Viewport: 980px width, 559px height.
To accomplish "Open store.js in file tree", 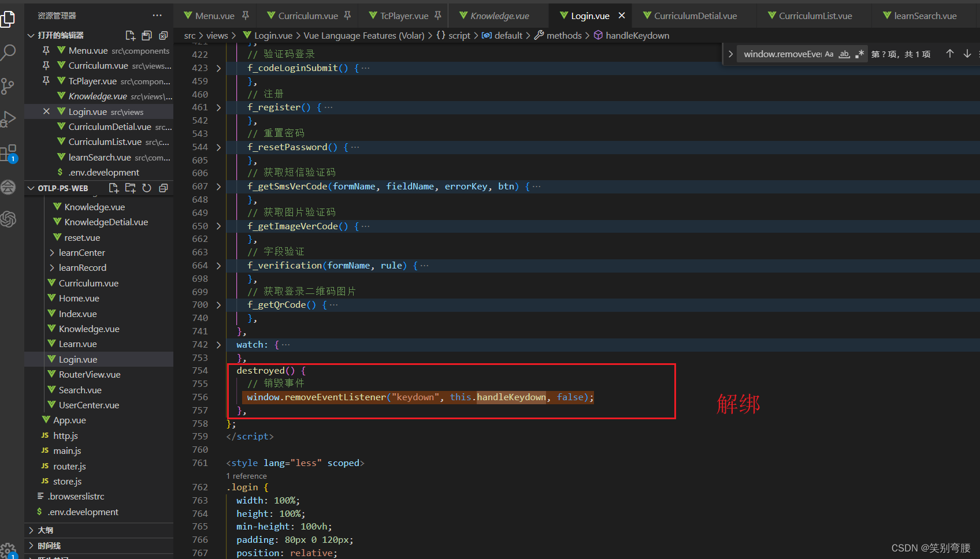I will [67, 482].
